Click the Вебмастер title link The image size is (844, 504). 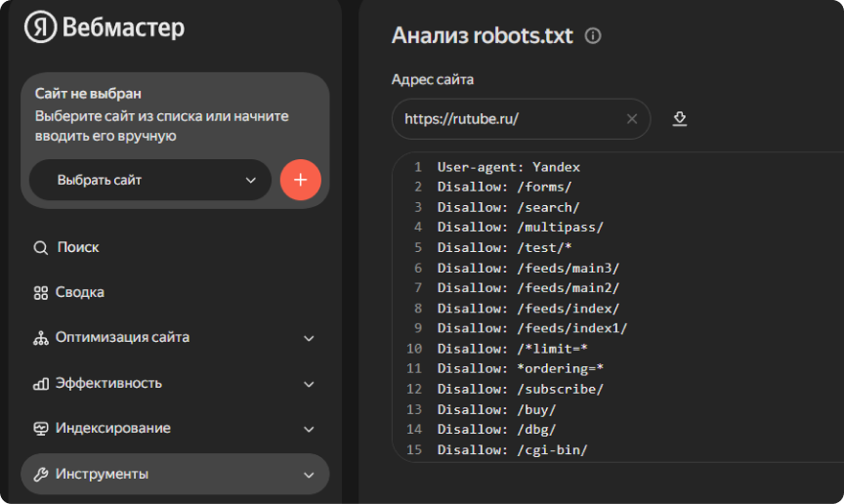coord(123,27)
